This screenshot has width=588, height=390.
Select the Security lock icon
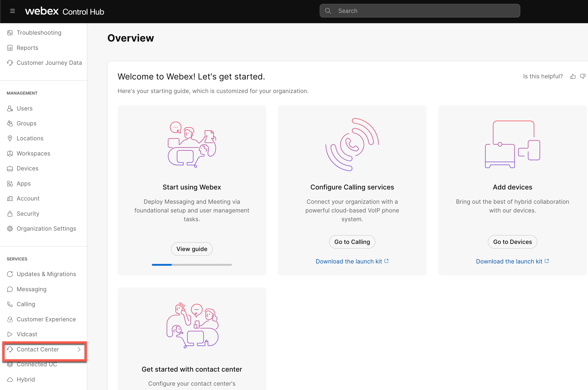(x=10, y=213)
